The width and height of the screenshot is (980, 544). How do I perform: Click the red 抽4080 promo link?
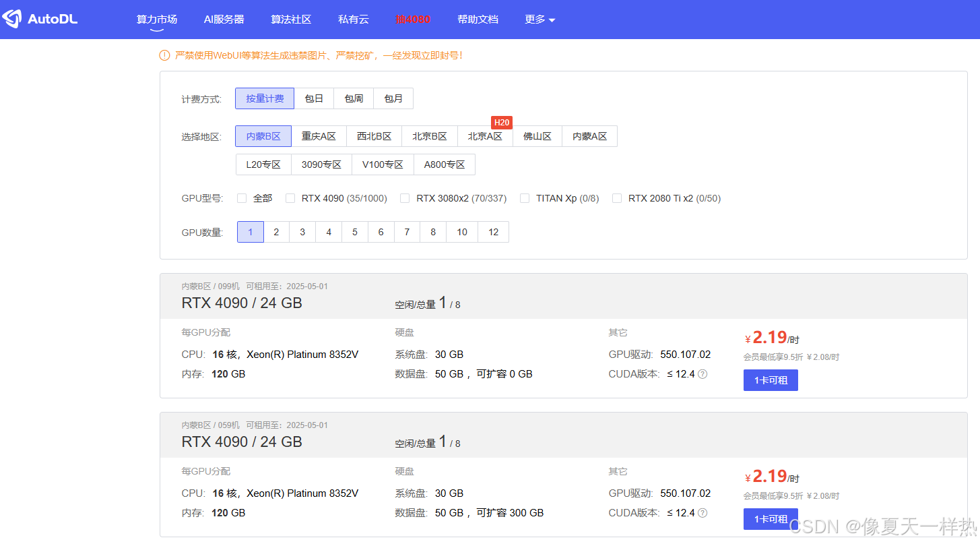pos(413,20)
